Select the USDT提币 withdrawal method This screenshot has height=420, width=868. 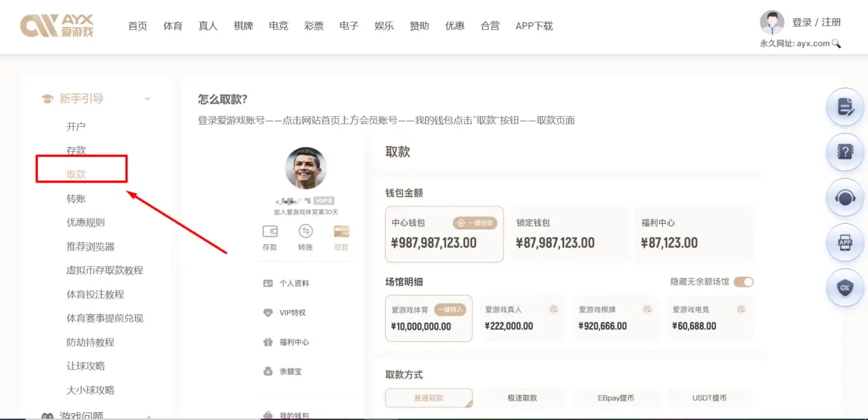(709, 398)
